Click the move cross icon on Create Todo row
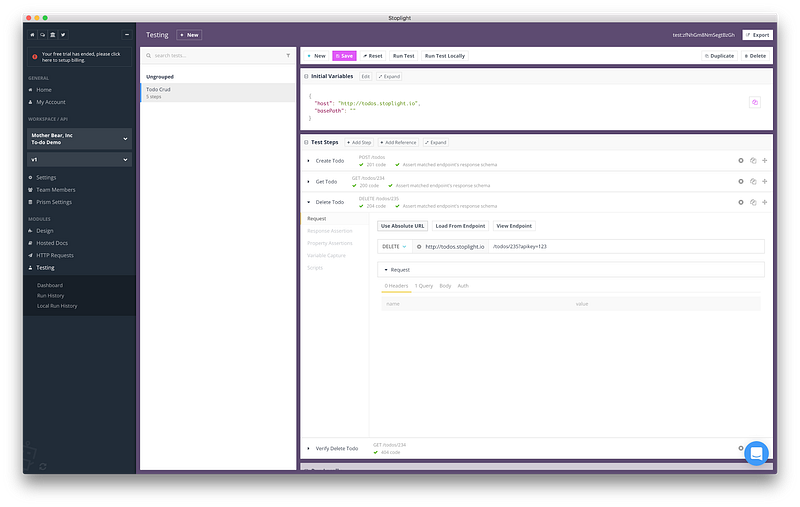800x507 pixels. point(765,161)
